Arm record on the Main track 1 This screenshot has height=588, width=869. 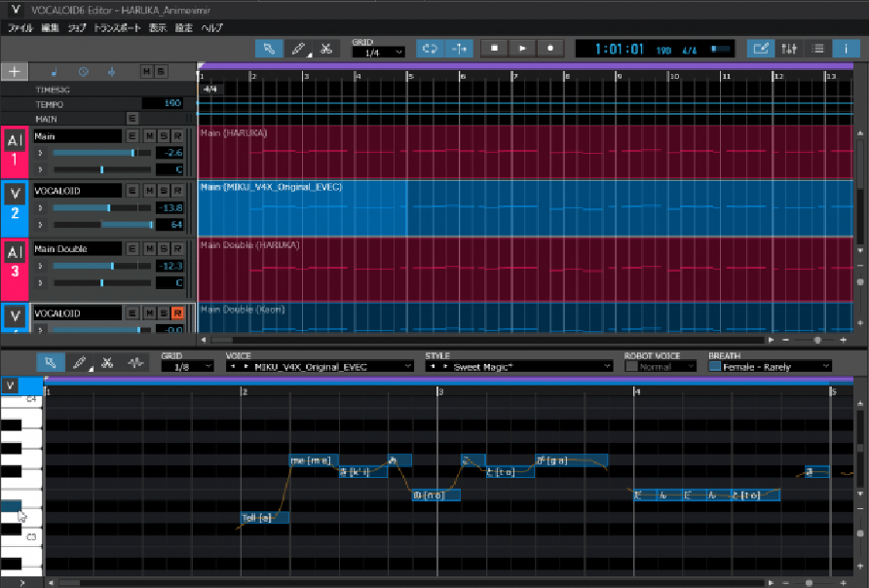click(177, 136)
